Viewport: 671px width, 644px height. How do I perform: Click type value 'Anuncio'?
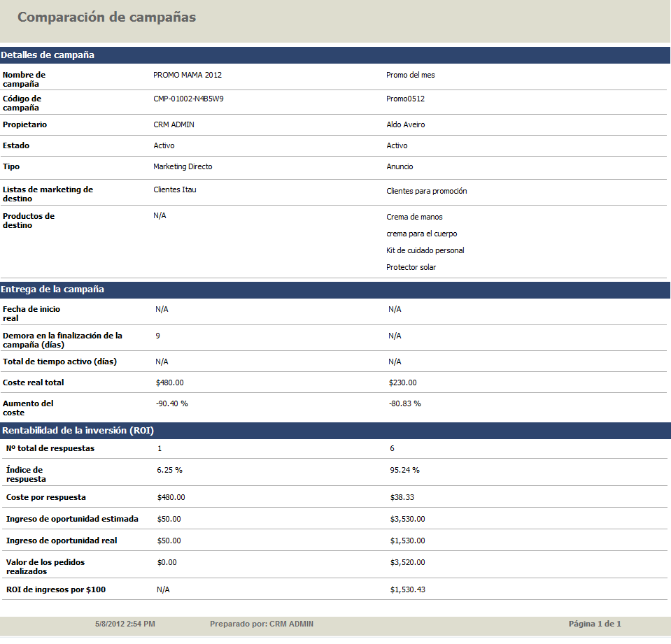point(400,166)
